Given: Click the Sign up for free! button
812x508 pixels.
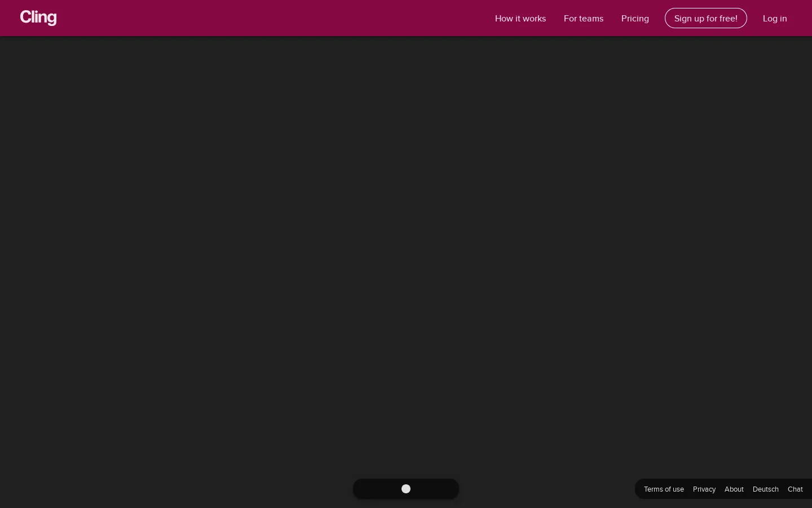Looking at the screenshot, I should coord(706,18).
